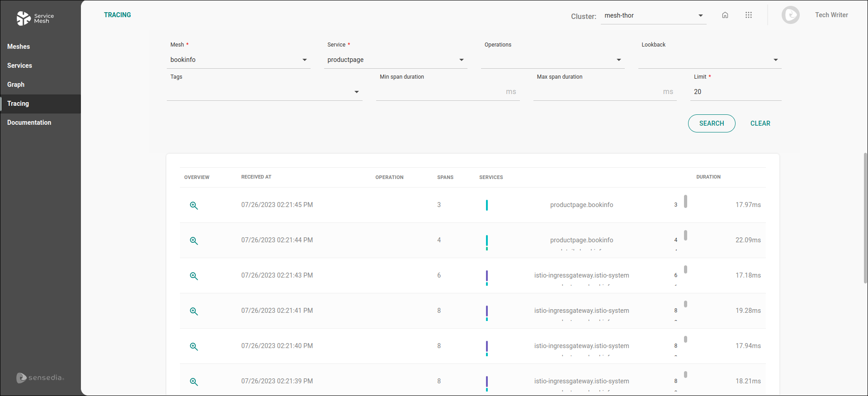The height and width of the screenshot is (396, 868).
Task: Click RECEIVED AT column header
Action: pos(256,177)
